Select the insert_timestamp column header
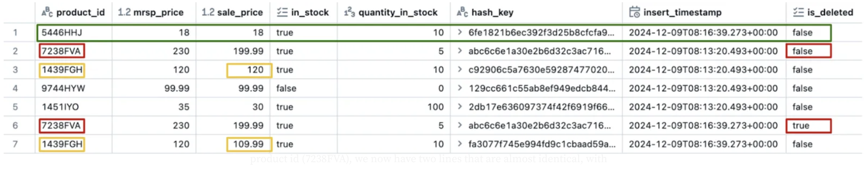The image size is (868, 170). click(682, 12)
